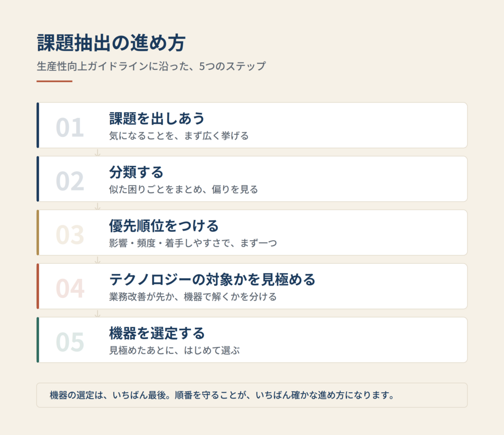504x435 pixels.
Task: Select description 気になることを、まず広く挙げる
Action: [179, 136]
